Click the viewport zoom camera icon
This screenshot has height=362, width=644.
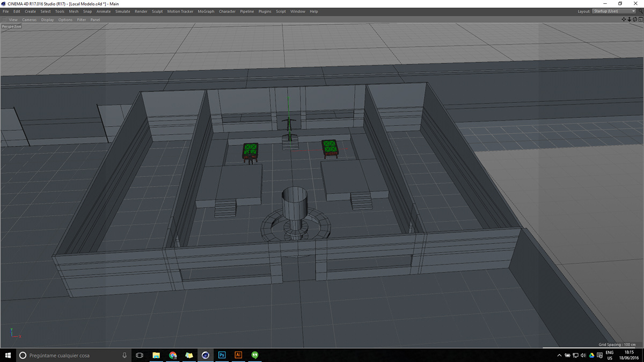[629, 19]
